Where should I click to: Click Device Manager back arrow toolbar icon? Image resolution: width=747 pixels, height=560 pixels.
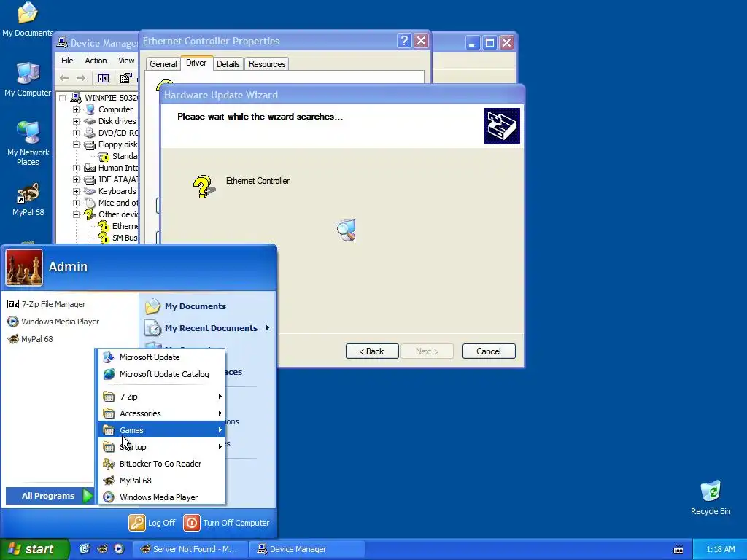tap(64, 78)
